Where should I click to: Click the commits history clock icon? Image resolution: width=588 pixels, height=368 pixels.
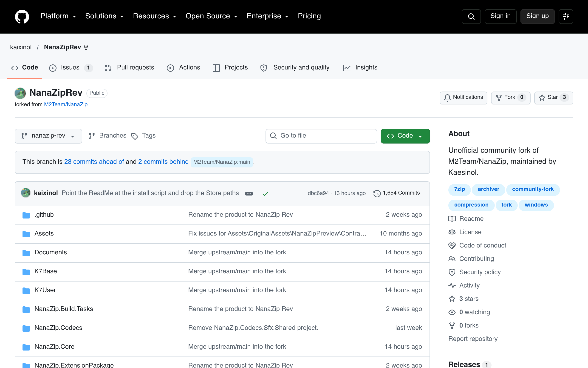(x=377, y=193)
